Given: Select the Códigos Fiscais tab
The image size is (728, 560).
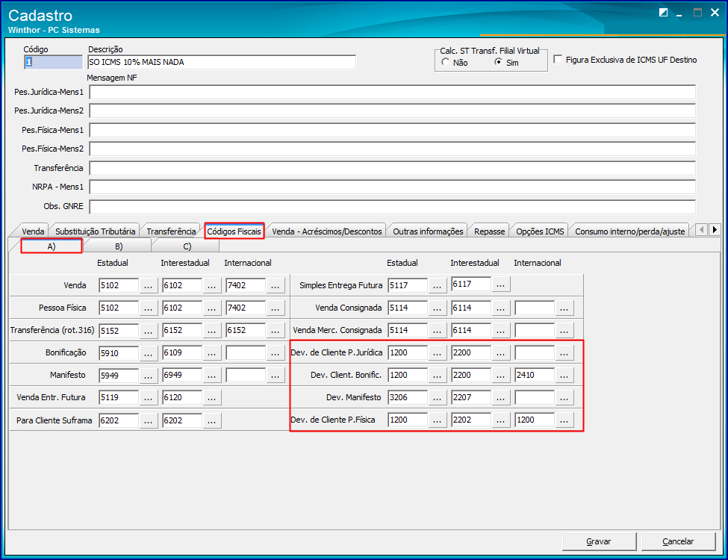Looking at the screenshot, I should pyautogui.click(x=234, y=231).
